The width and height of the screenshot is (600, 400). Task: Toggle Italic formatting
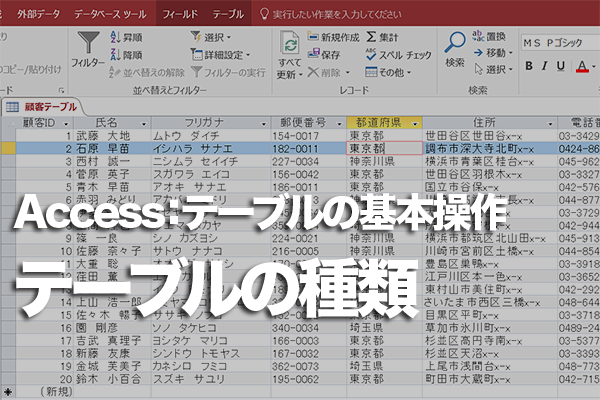click(544, 66)
